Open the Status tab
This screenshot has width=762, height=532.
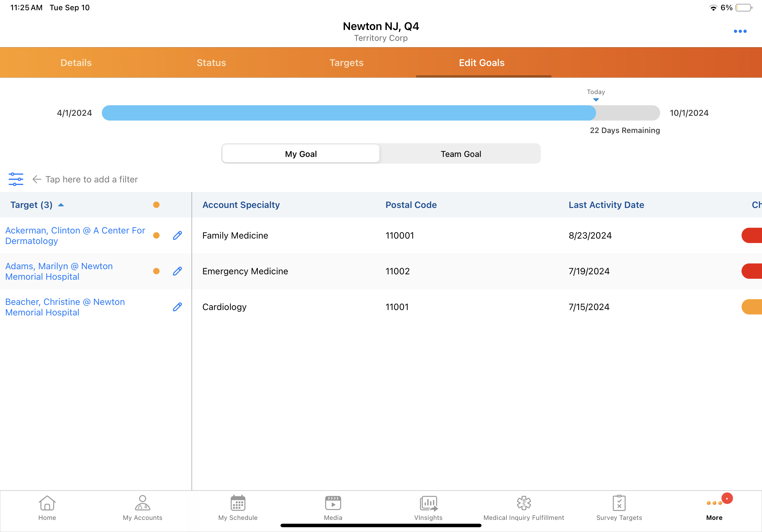pos(211,63)
